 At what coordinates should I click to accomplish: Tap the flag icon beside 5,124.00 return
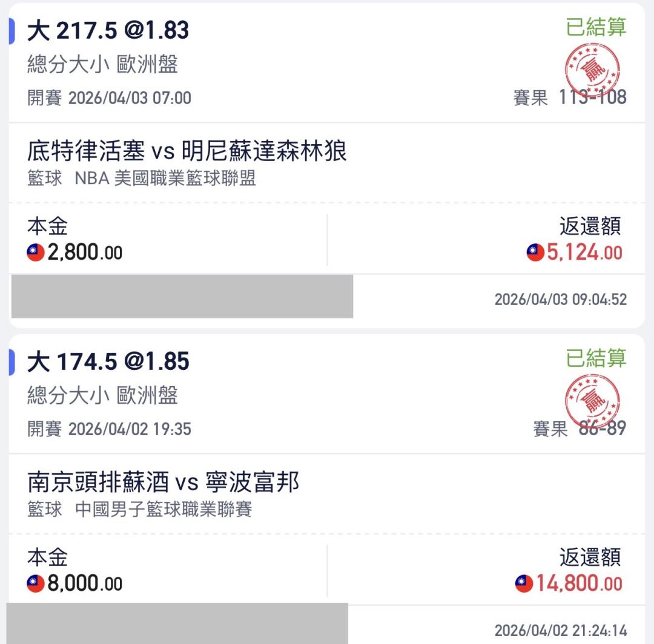(535, 253)
